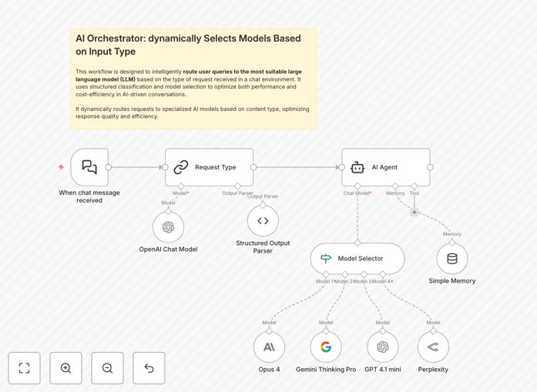Click the red lightning trigger icon
The width and height of the screenshot is (537, 392).
point(61,167)
